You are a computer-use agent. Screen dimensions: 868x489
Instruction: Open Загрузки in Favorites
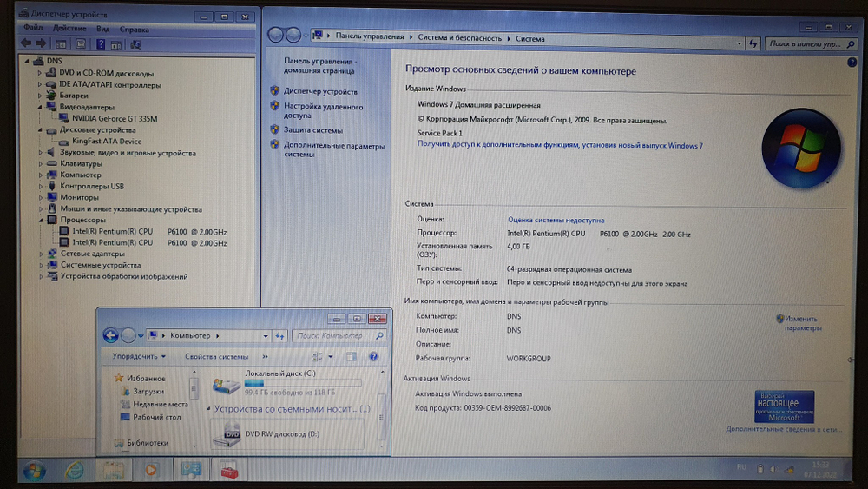pos(148,391)
